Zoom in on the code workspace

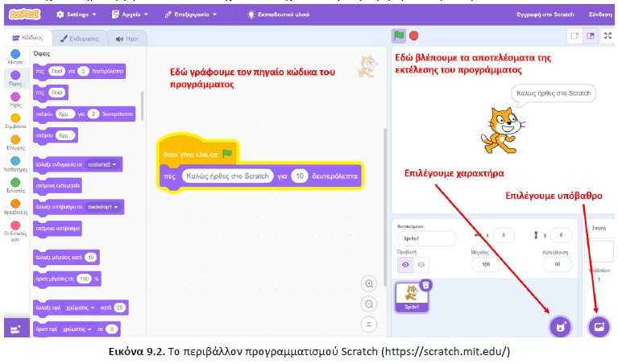click(370, 283)
